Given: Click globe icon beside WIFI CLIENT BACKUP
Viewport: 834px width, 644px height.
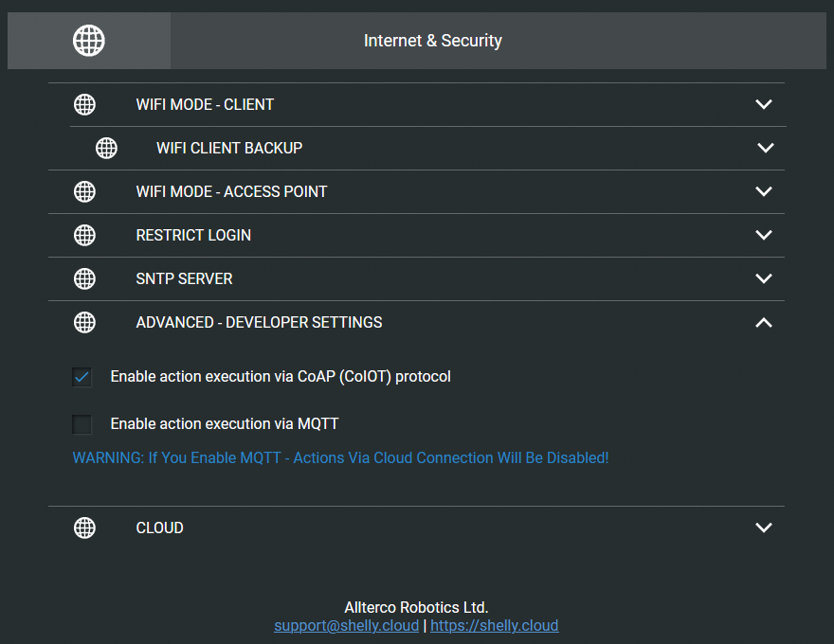Looking at the screenshot, I should click(106, 148).
